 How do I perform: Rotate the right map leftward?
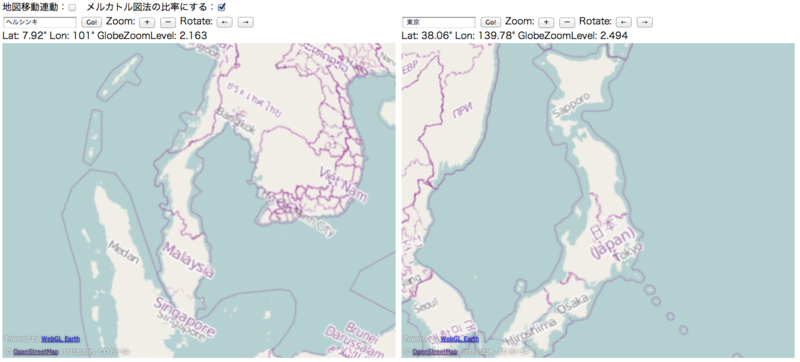[x=623, y=22]
